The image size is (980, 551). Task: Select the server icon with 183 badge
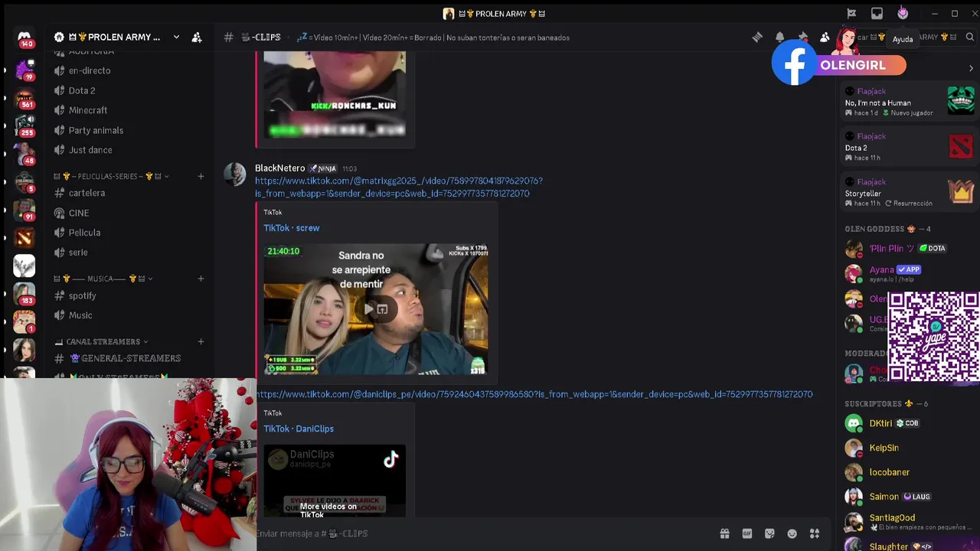(24, 293)
